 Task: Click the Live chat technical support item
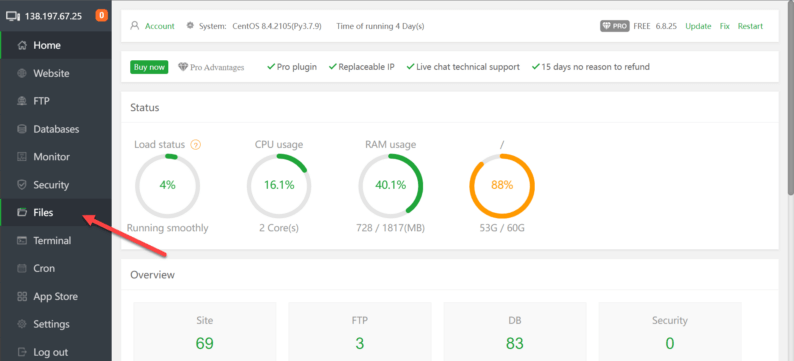463,67
